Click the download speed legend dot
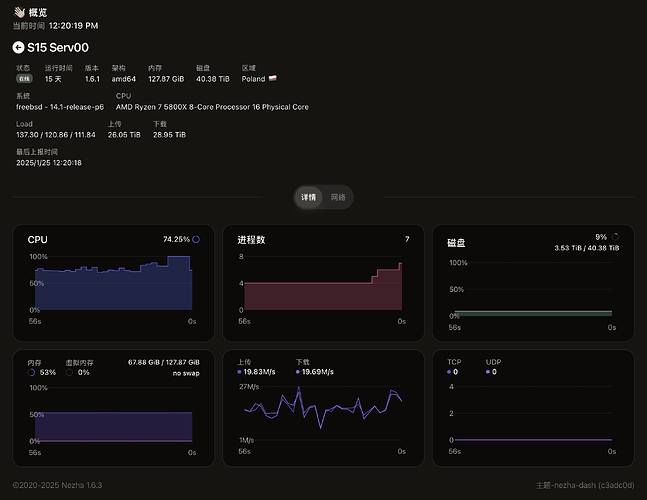 (x=298, y=372)
